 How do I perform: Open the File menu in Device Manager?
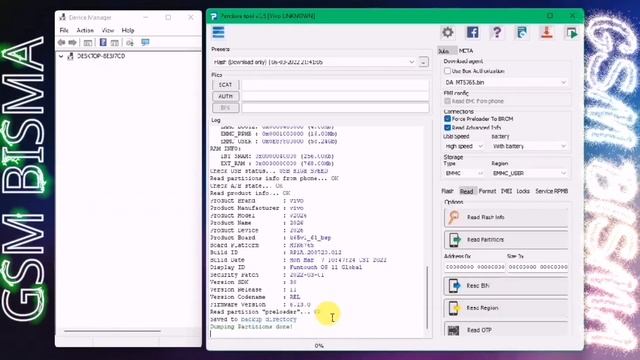coord(64,30)
